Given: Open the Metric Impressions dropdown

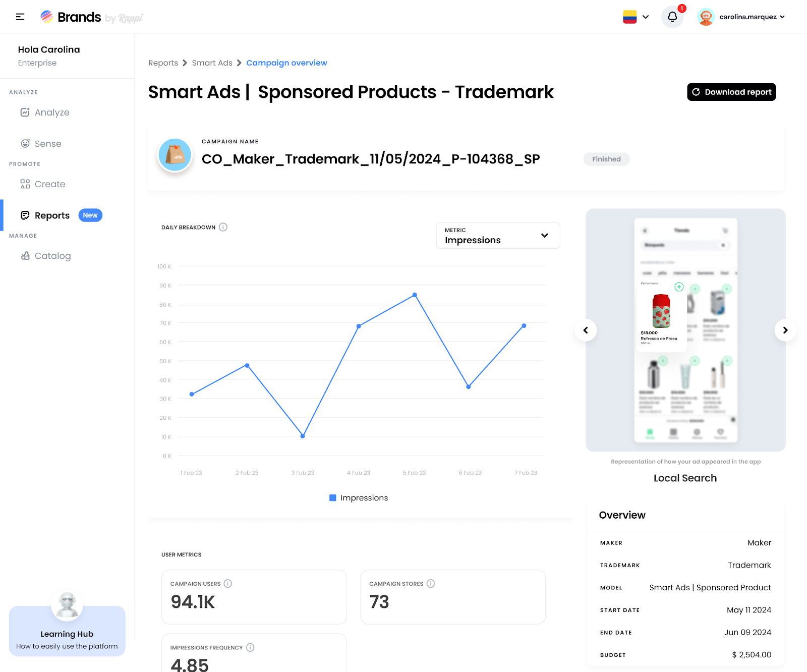Looking at the screenshot, I should [498, 236].
